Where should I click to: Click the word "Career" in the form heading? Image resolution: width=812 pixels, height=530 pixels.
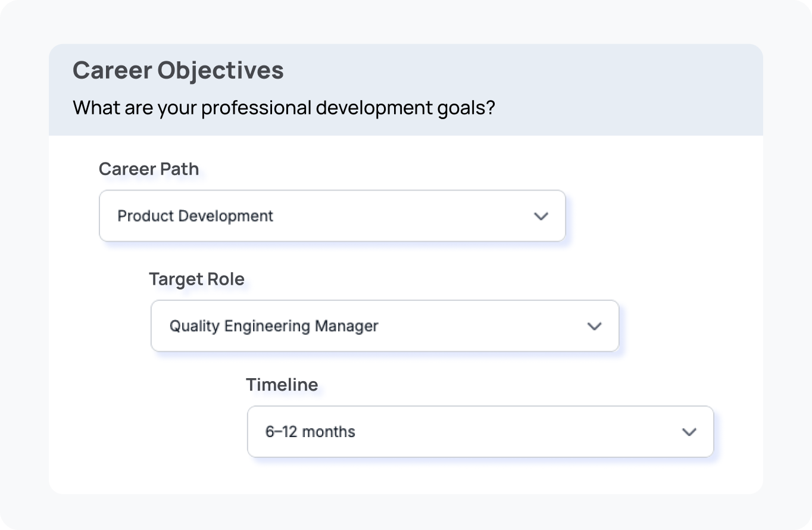111,70
